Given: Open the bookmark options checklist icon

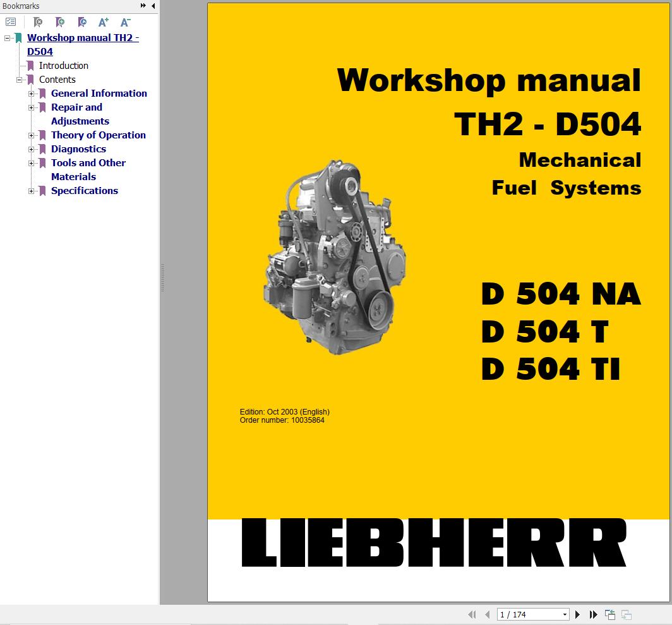Looking at the screenshot, I should tap(11, 22).
